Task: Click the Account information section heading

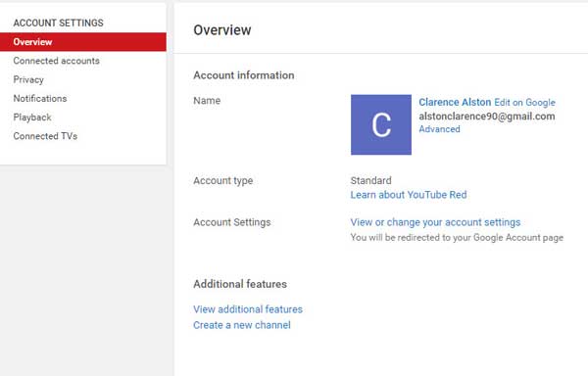Action: [244, 75]
